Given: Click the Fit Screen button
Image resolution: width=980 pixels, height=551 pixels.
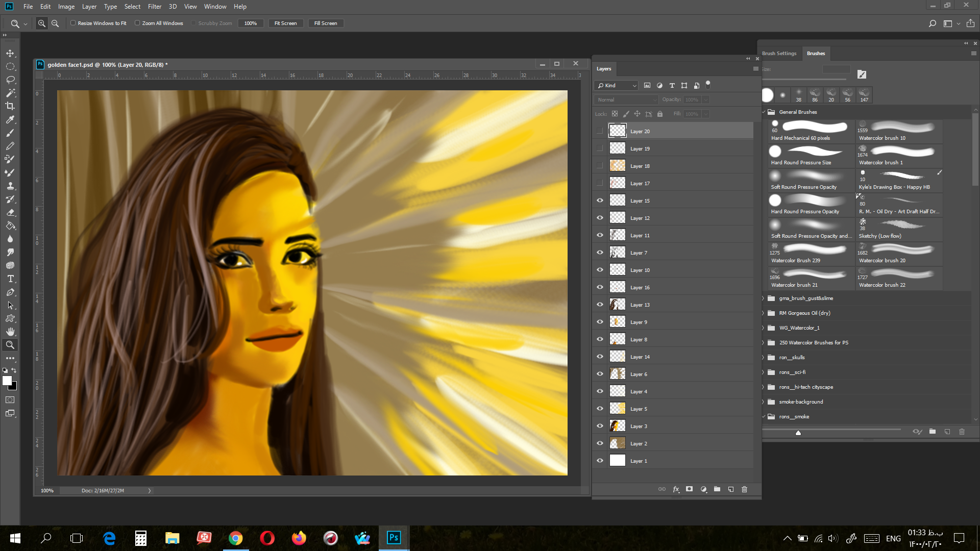Looking at the screenshot, I should coord(286,23).
